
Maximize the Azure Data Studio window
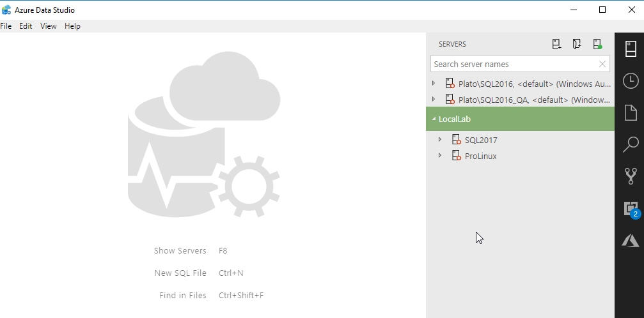coord(602,10)
